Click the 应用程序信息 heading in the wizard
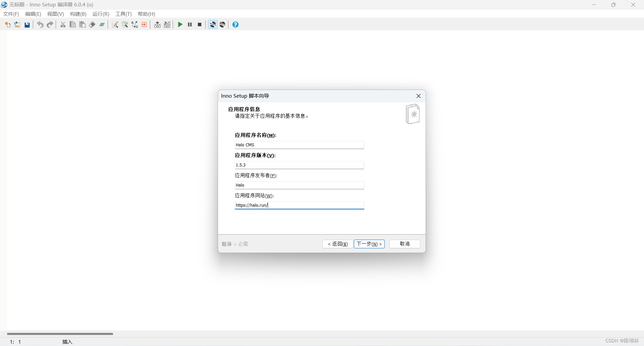Viewport: 644px width, 346px height. [x=244, y=109]
